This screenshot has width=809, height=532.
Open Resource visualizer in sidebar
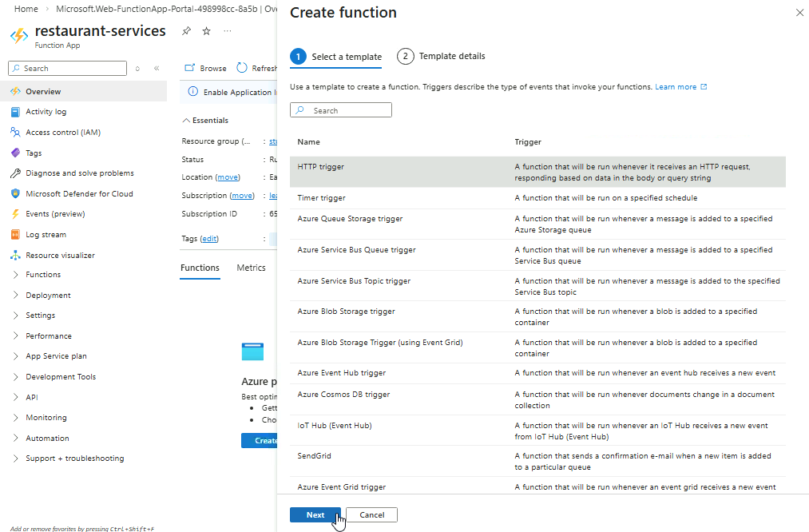[x=60, y=256]
